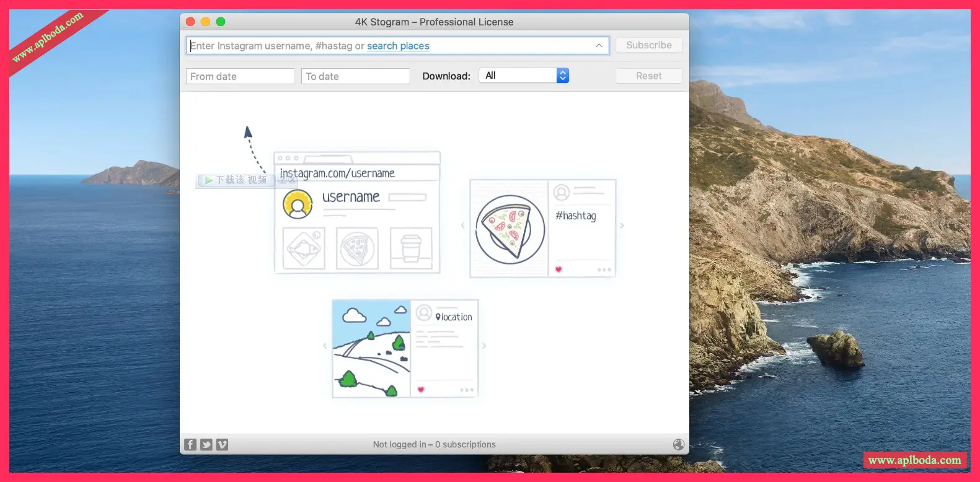
Task: Click the pizza slice thumbnail
Action: 510,229
